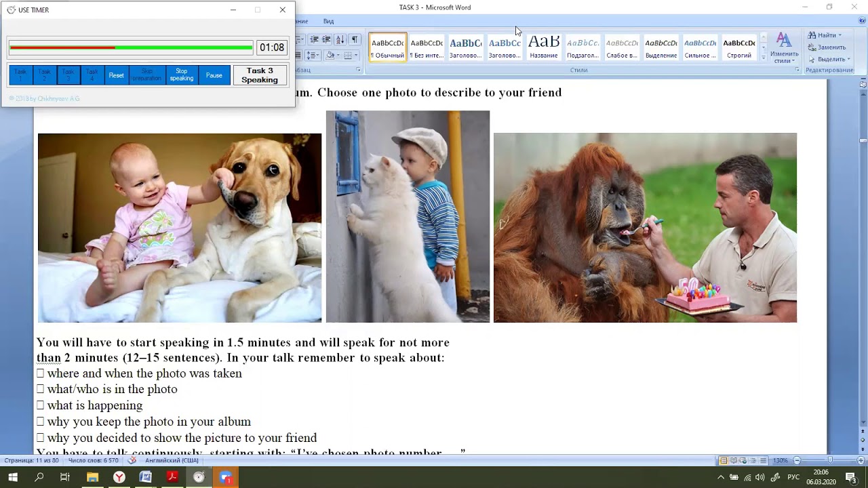Click the Reset timer button
This screenshot has height=488, width=868.
pyautogui.click(x=117, y=75)
